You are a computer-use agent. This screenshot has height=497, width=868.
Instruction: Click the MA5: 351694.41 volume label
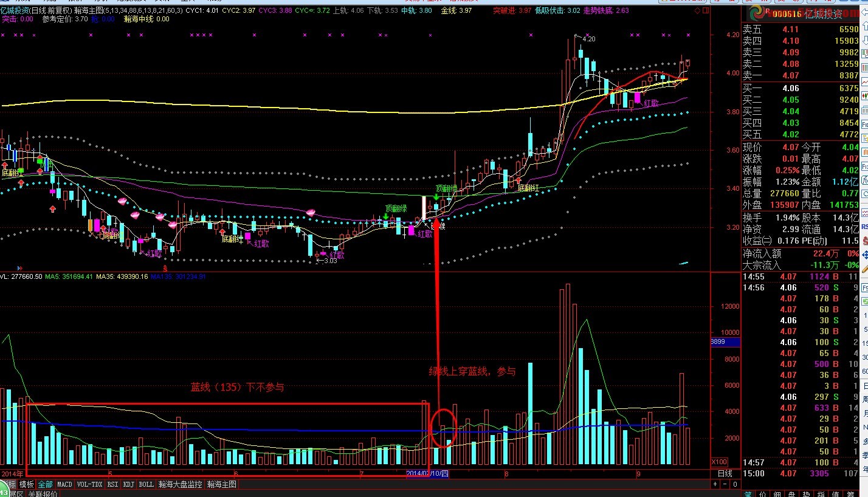(70, 276)
